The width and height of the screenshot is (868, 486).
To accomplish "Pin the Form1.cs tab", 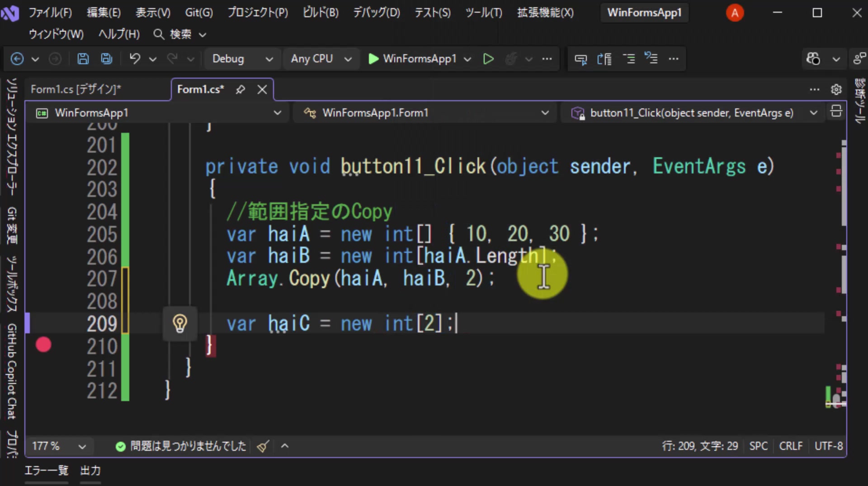I will 240,89.
